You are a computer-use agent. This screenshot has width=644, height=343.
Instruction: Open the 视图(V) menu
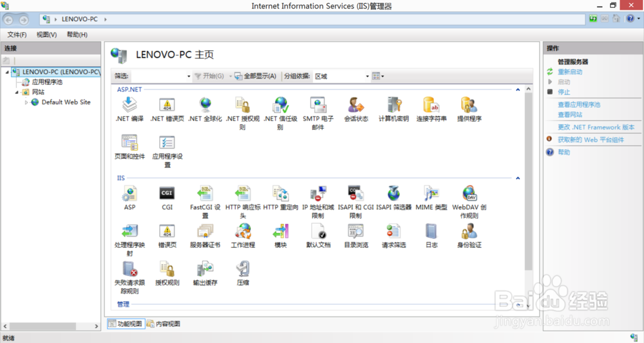tap(46, 35)
